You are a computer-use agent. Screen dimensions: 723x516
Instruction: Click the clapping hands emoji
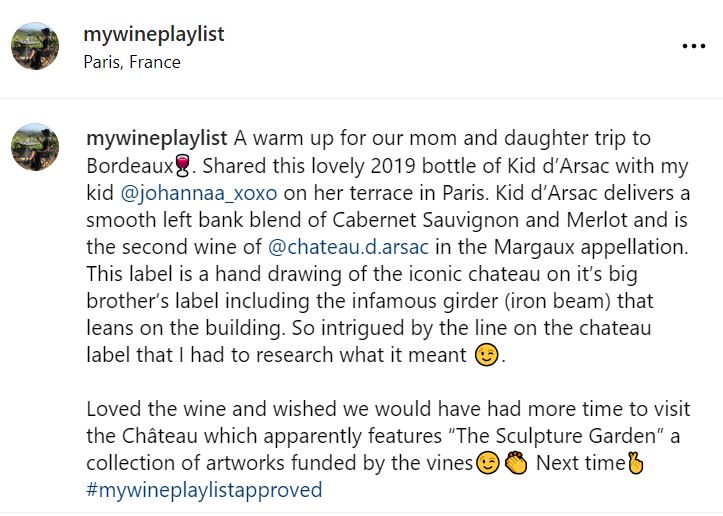click(516, 463)
